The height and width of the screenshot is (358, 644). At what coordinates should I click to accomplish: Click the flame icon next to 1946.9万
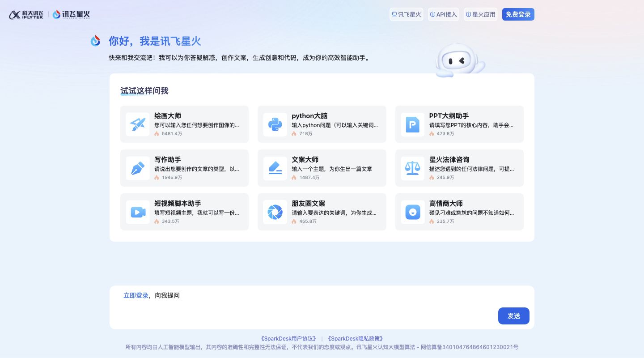pos(157,178)
